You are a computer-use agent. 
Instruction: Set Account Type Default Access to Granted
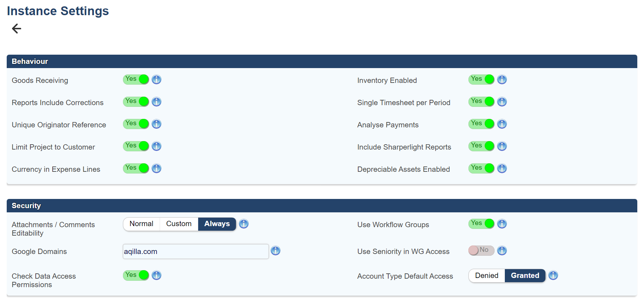point(525,276)
